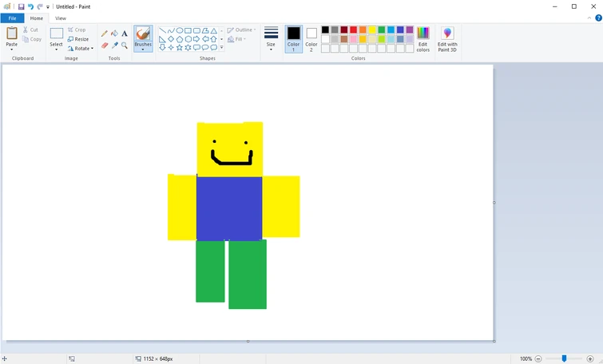Image resolution: width=603 pixels, height=364 pixels.
Task: Choose the Right triangle shape
Action: [162, 39]
